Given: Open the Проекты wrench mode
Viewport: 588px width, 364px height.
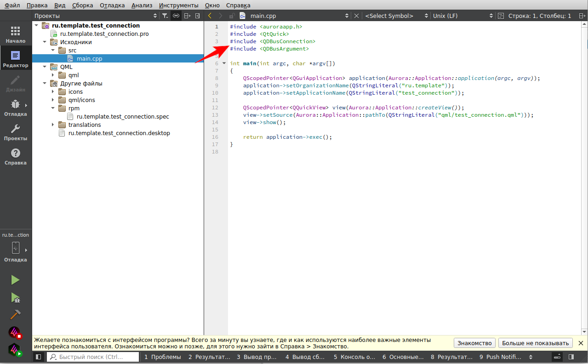Looking at the screenshot, I should point(16,132).
